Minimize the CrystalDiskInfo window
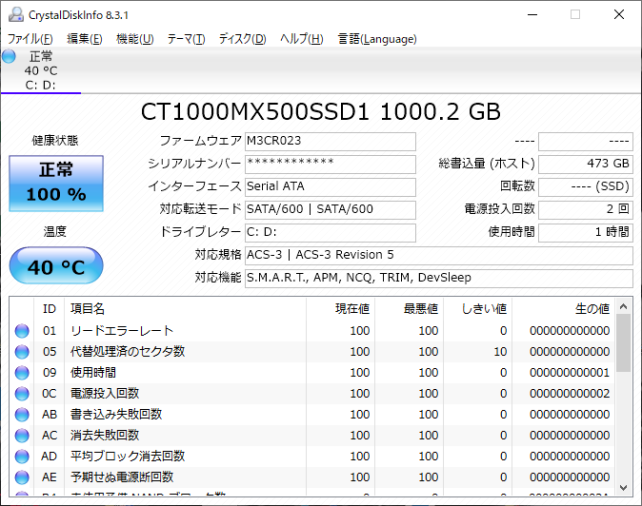642x506 pixels. click(532, 15)
